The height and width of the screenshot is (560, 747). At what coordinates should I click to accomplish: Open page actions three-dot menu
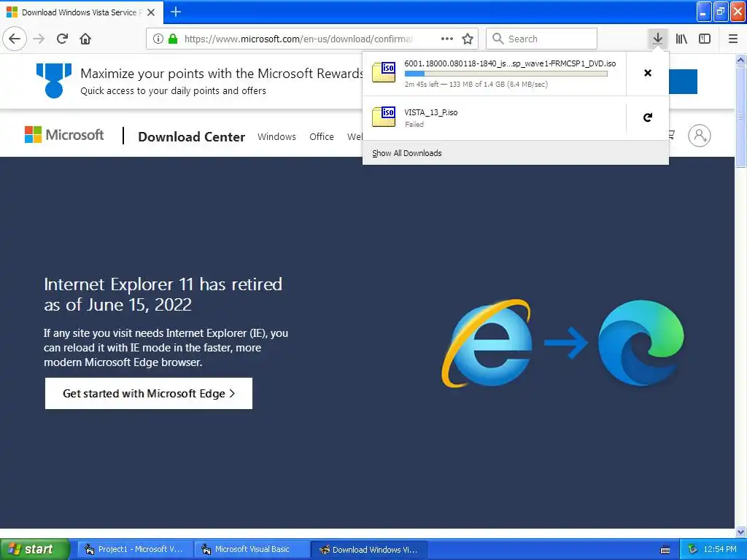coord(447,39)
